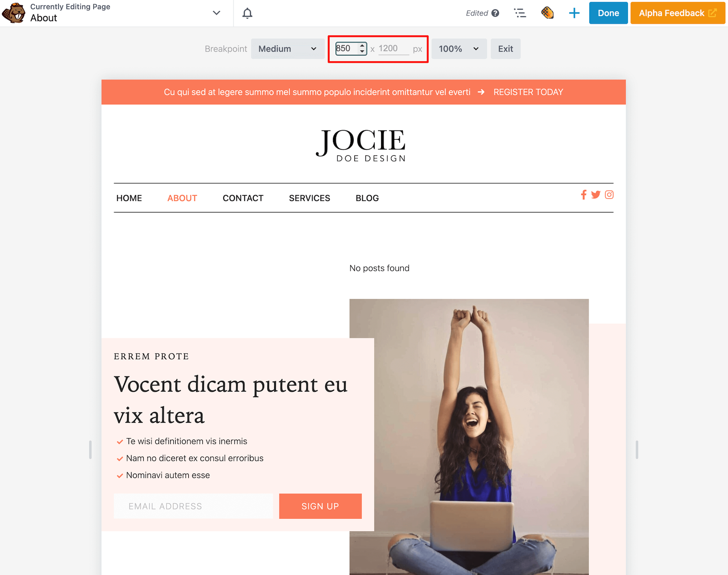Open the Assistant pencil icon

point(547,13)
